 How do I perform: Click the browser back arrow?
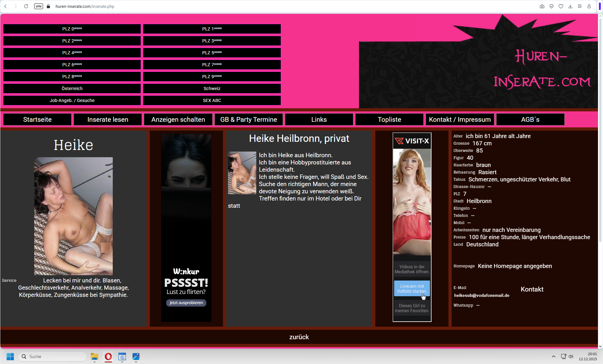click(6, 6)
